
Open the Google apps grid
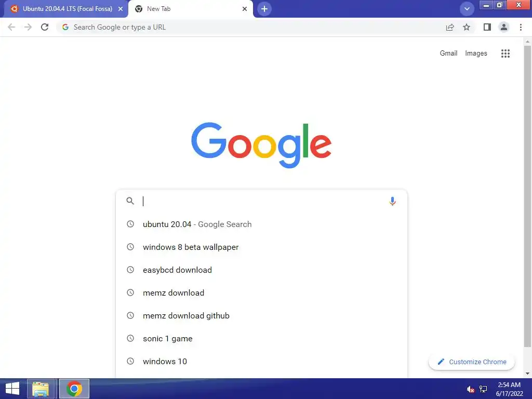pyautogui.click(x=505, y=54)
